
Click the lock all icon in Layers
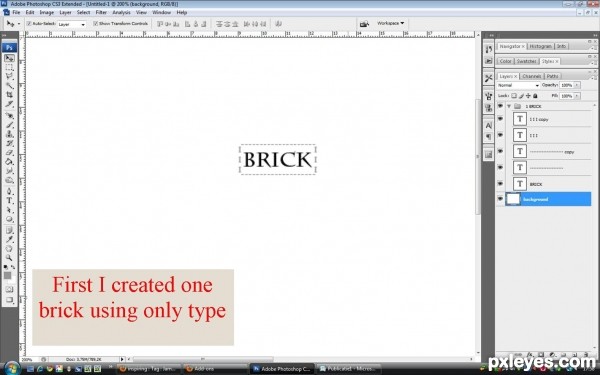(535, 96)
